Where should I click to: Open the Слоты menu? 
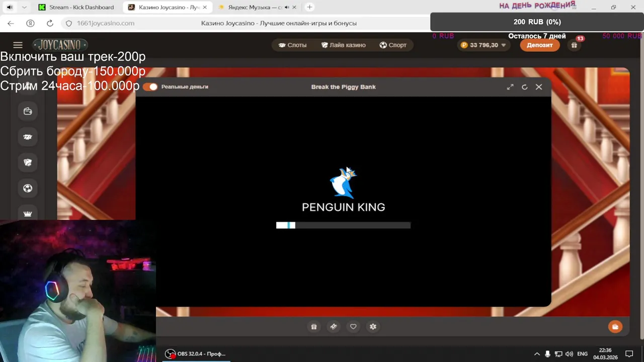[x=292, y=45]
